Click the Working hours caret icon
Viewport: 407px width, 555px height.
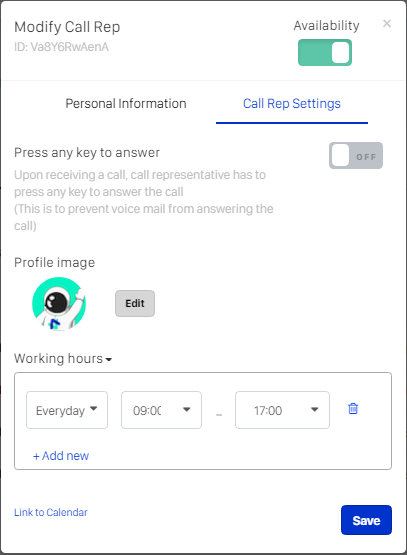pos(109,360)
